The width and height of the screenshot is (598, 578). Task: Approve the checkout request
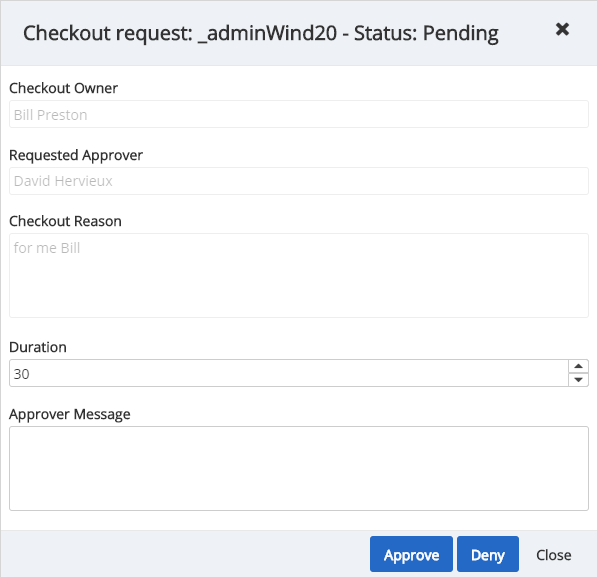(411, 554)
